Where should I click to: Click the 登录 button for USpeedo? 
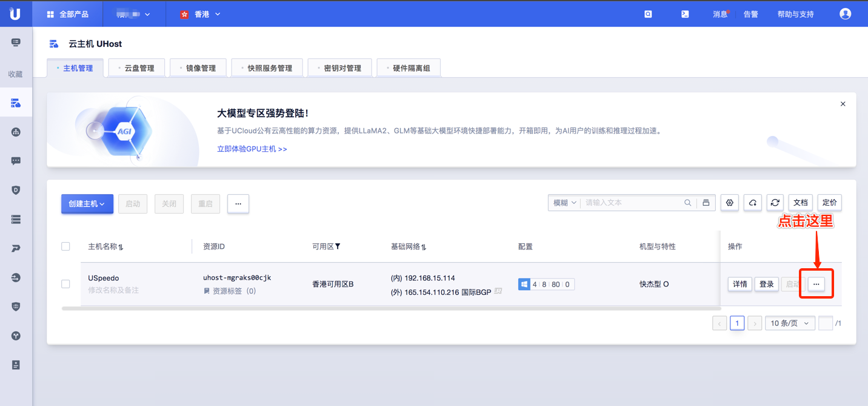coord(767,284)
